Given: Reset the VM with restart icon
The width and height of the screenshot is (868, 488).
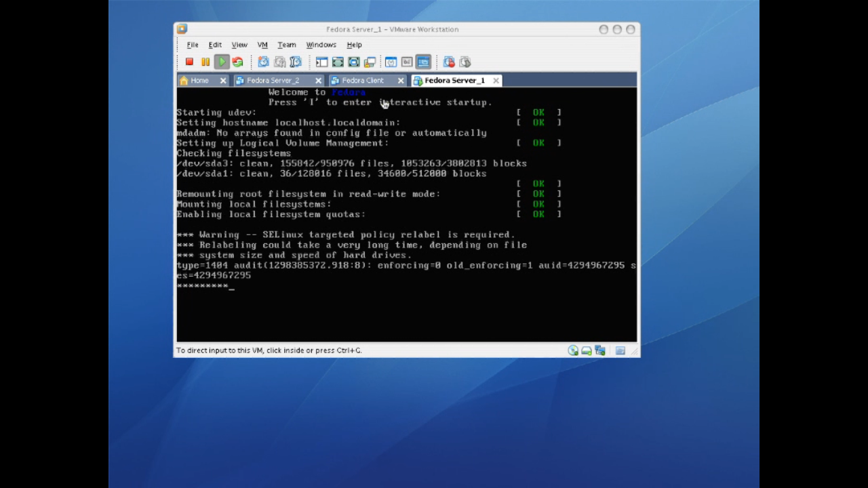Looking at the screenshot, I should (237, 62).
